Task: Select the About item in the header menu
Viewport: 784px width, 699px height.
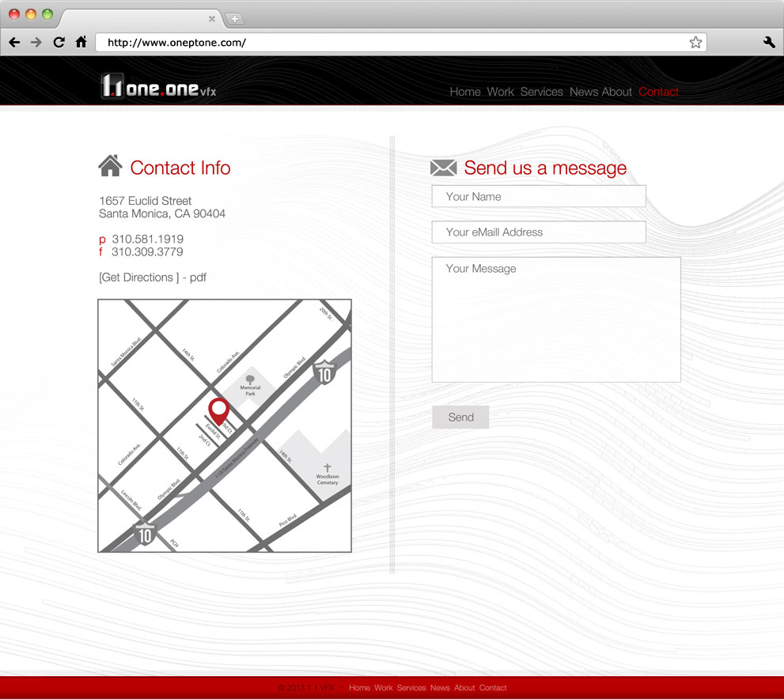Action: 616,92
